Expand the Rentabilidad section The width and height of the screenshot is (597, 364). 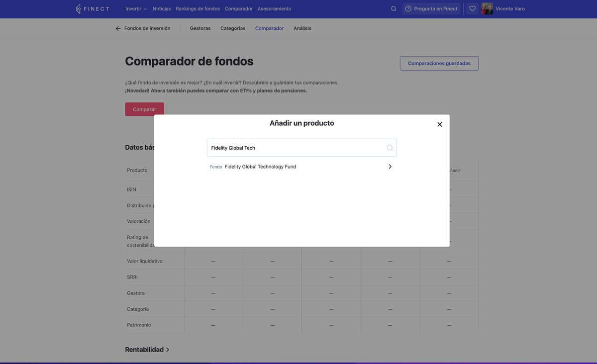pyautogui.click(x=147, y=350)
